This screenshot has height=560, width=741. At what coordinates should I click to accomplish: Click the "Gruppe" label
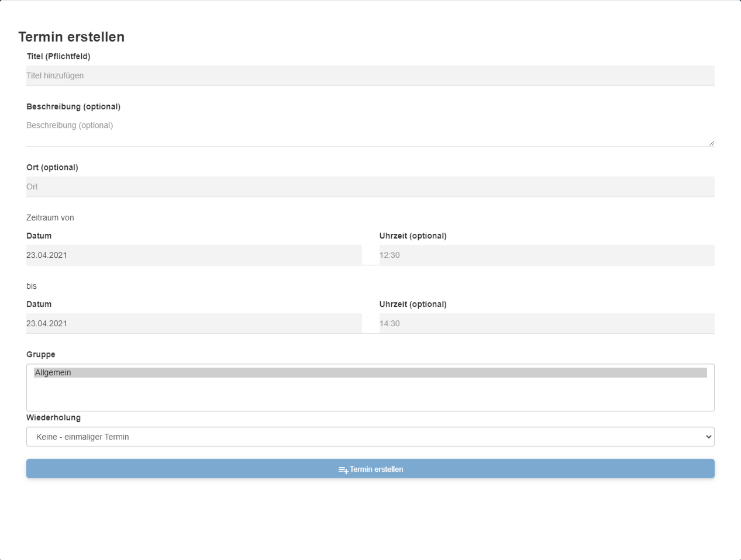[x=41, y=355]
